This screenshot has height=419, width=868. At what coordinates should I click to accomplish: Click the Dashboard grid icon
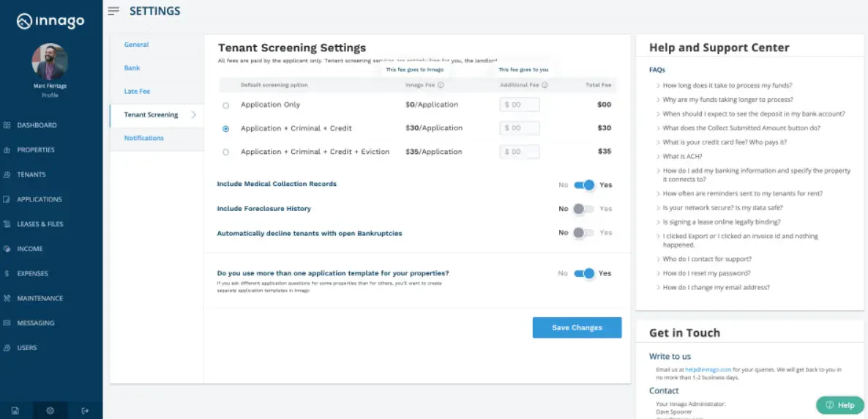(x=7, y=125)
